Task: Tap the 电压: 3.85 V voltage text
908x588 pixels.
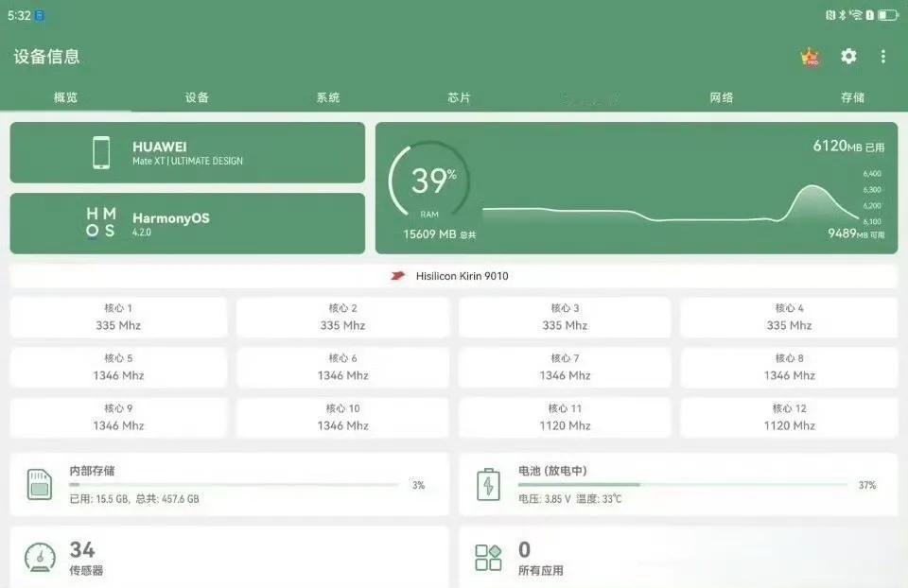Action: pyautogui.click(x=545, y=499)
